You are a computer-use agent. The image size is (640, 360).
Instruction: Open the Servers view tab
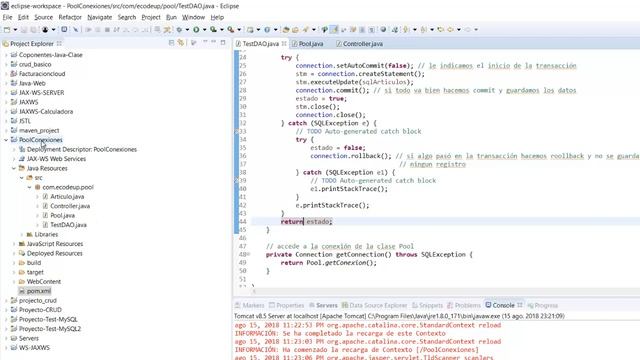323,305
